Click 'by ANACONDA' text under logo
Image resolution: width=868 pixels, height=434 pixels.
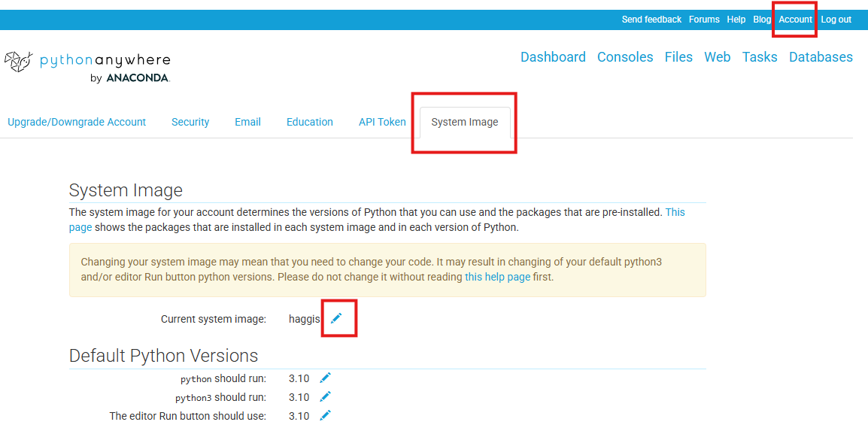coord(130,78)
